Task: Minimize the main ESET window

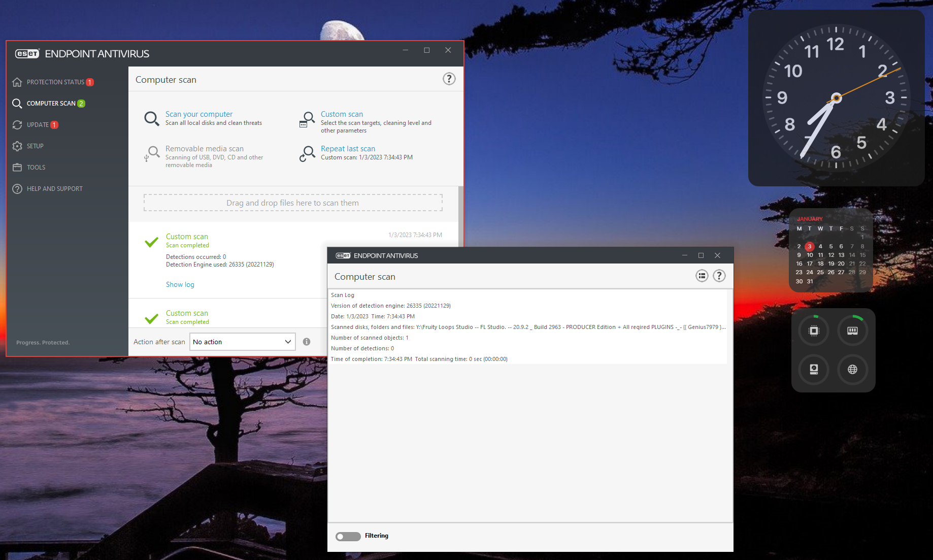Action: tap(406, 50)
